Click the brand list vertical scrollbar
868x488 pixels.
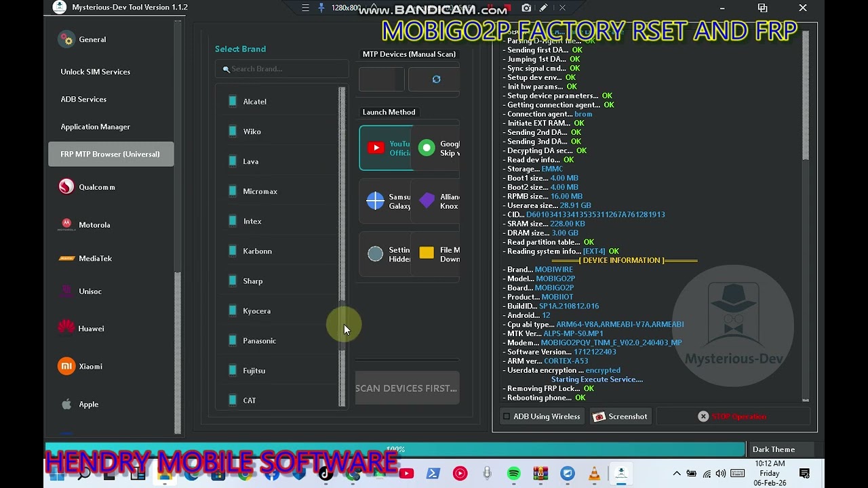click(342, 247)
